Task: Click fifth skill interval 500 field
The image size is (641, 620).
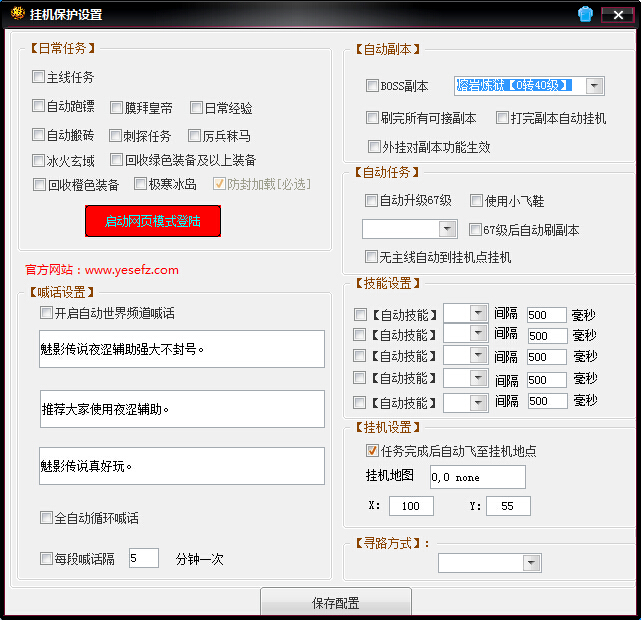Action: point(547,401)
